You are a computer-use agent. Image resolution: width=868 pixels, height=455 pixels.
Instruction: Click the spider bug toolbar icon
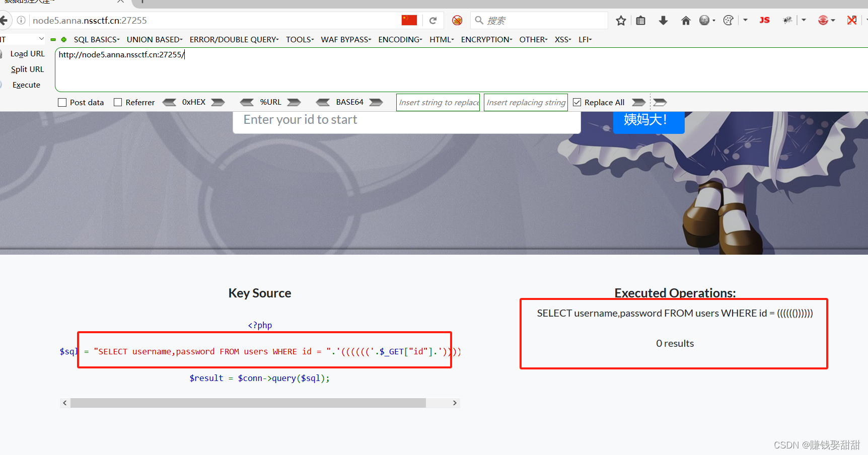pos(787,20)
